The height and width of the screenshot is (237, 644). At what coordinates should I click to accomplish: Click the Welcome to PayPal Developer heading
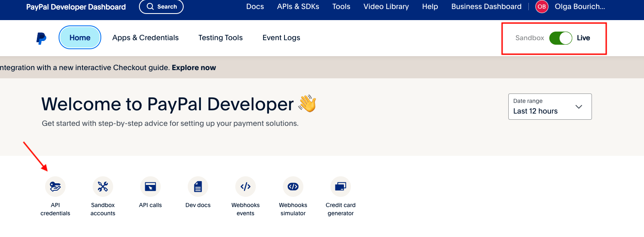(x=167, y=104)
